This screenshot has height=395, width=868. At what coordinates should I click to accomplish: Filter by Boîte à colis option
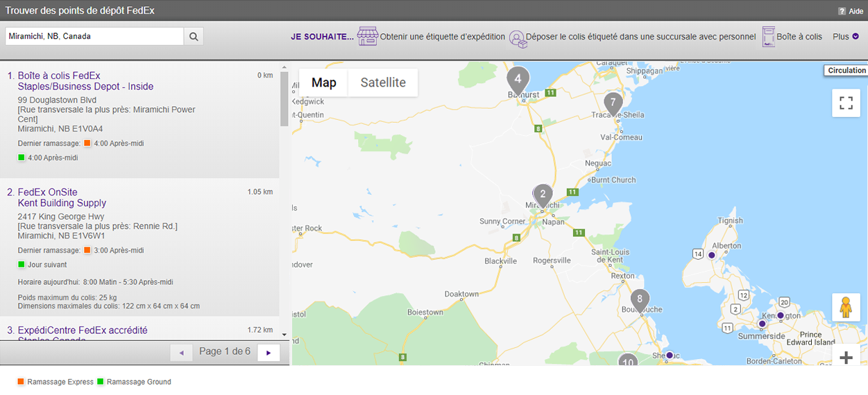(799, 37)
